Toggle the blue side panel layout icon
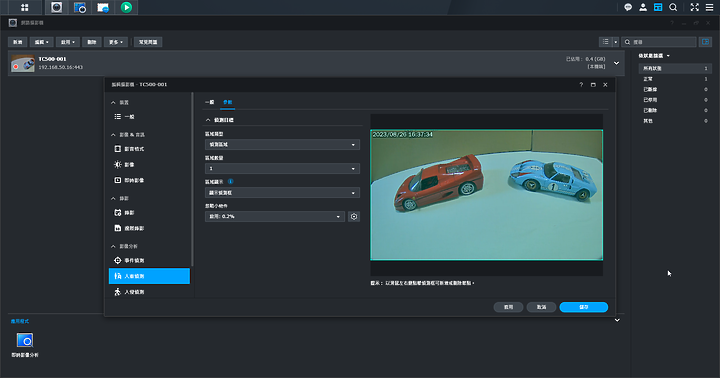This screenshot has width=720, height=378. (x=705, y=42)
